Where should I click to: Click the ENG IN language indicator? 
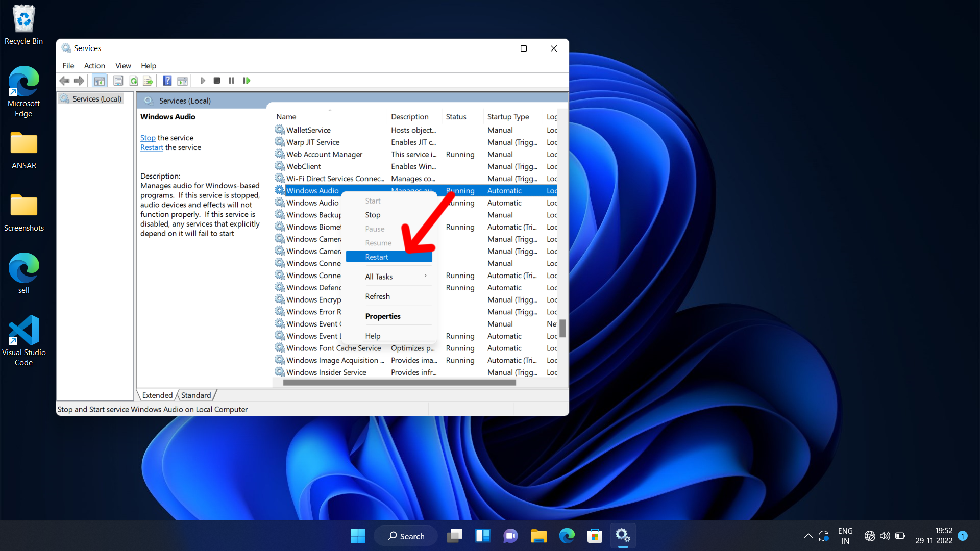[845, 536]
